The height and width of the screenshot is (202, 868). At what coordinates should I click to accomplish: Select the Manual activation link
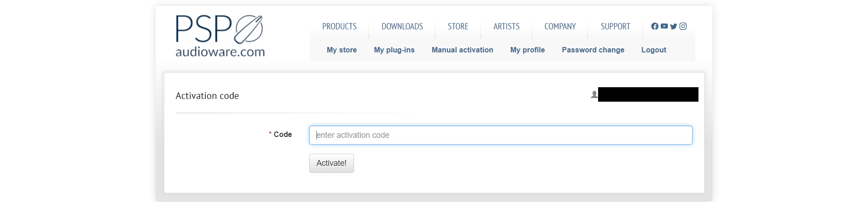(x=462, y=50)
